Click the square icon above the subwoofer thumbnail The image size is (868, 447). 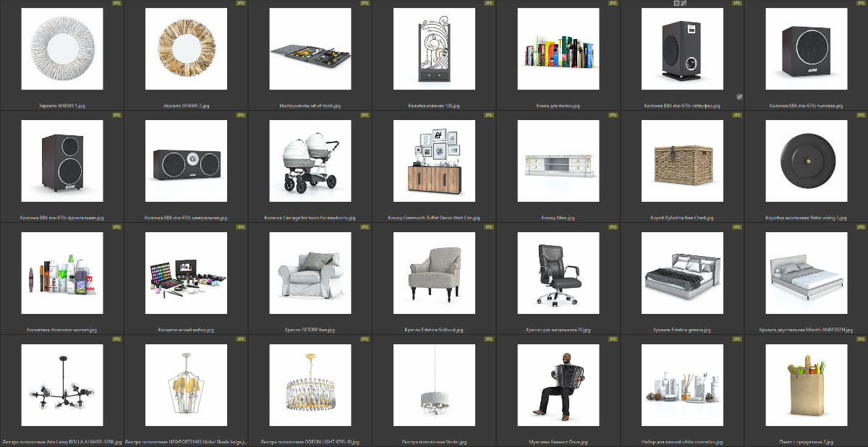(x=676, y=3)
